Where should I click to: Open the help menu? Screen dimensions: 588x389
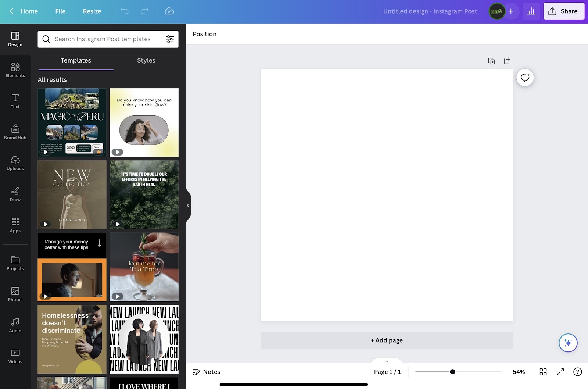[x=578, y=372]
